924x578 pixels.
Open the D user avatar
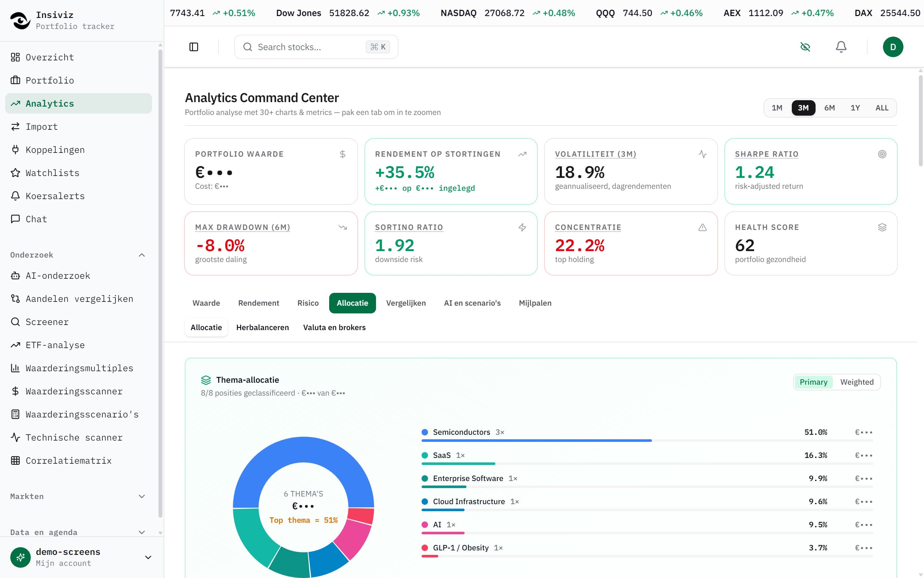point(893,47)
